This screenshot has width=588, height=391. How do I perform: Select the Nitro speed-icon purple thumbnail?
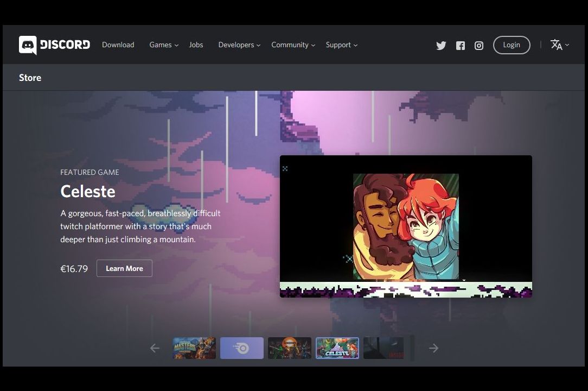coord(242,348)
